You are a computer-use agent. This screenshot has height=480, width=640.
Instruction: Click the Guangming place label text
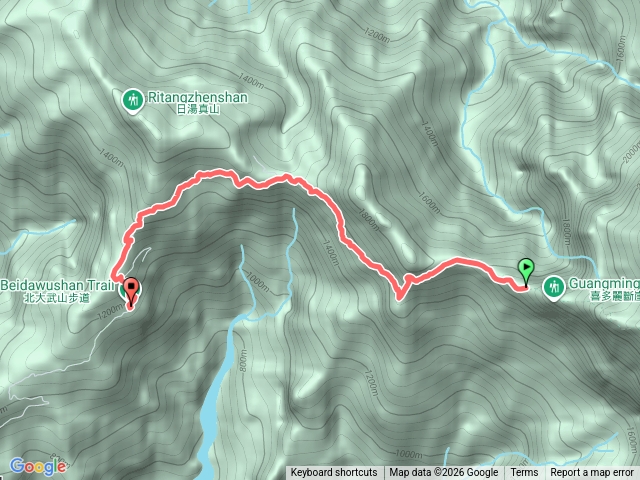pyautogui.click(x=604, y=283)
